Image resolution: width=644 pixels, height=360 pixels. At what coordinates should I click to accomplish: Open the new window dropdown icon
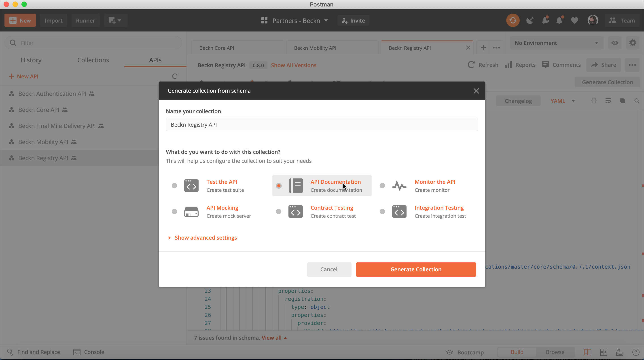tap(116, 21)
